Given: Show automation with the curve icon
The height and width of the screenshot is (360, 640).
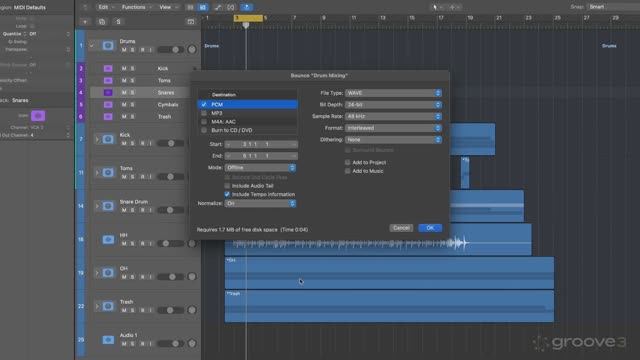Looking at the screenshot, I should pyautogui.click(x=218, y=7).
